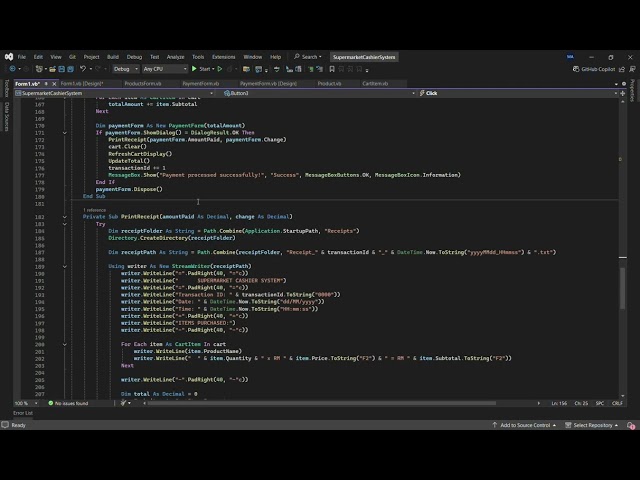Collapse the For Each item block at line 200
Screen dimensions: 640x480
64,344
